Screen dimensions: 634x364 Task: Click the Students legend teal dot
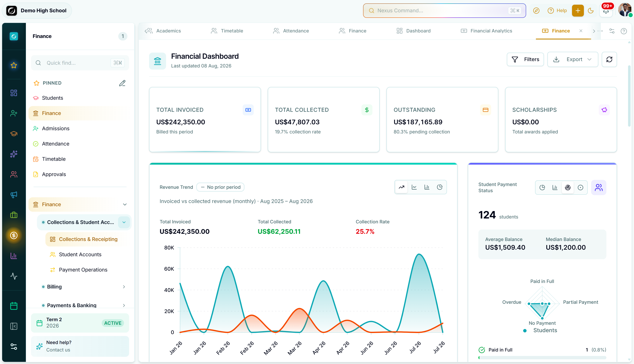[x=525, y=330]
